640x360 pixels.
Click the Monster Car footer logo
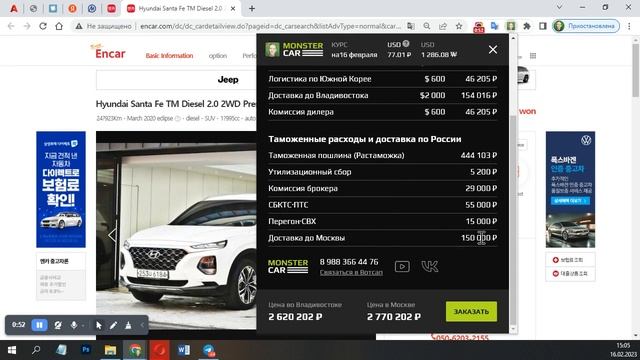tap(288, 266)
